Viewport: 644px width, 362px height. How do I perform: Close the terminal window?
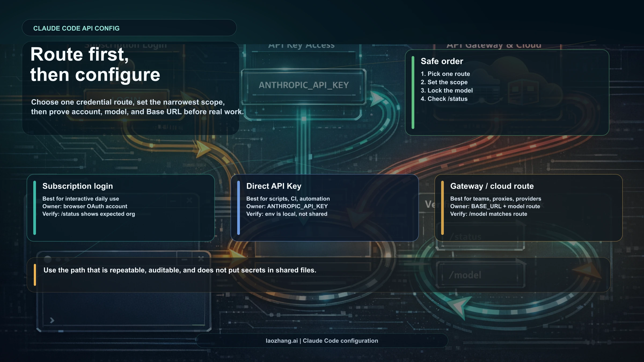(201, 259)
